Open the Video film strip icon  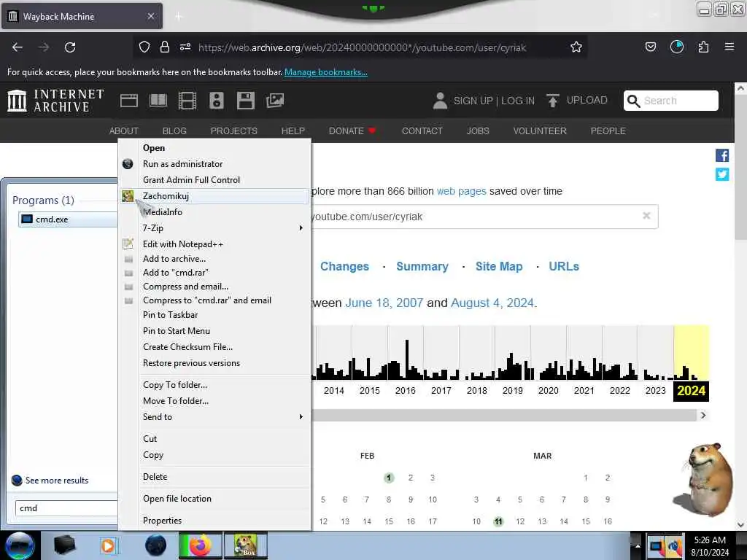coord(187,101)
